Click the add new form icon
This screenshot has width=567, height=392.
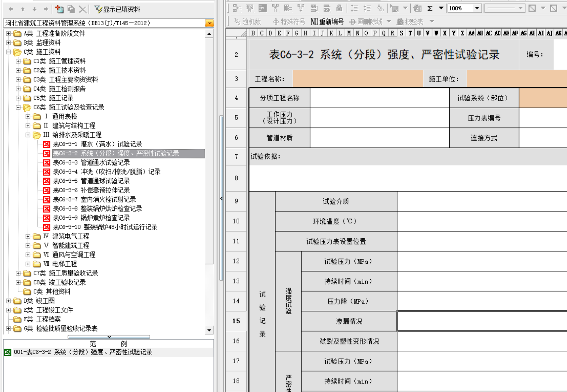point(59,9)
